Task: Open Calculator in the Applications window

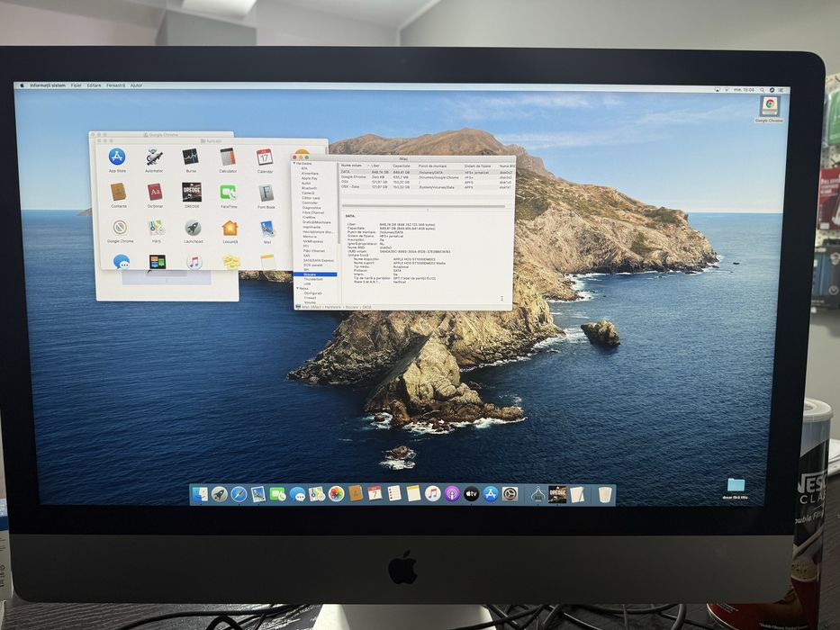Action: pyautogui.click(x=228, y=157)
